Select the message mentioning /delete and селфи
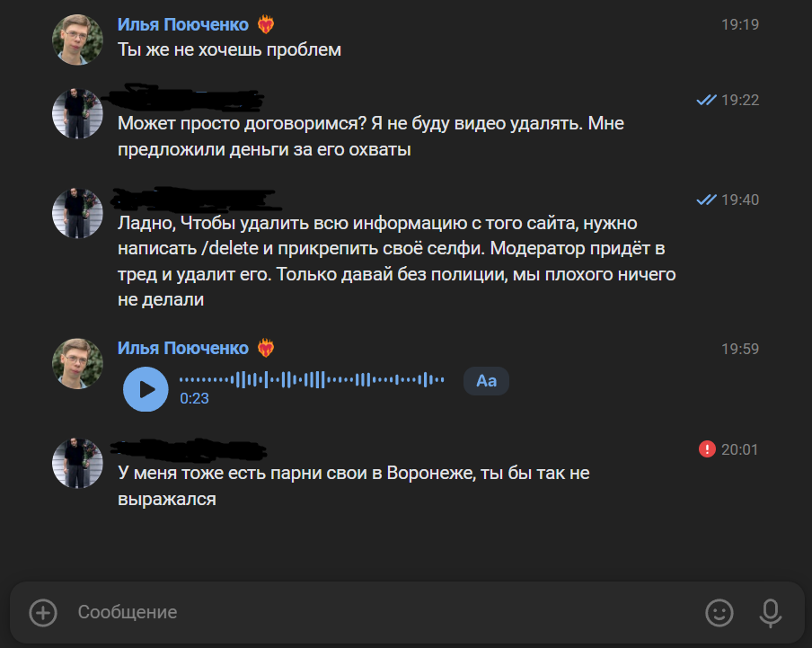The width and height of the screenshot is (812, 648). [x=395, y=262]
